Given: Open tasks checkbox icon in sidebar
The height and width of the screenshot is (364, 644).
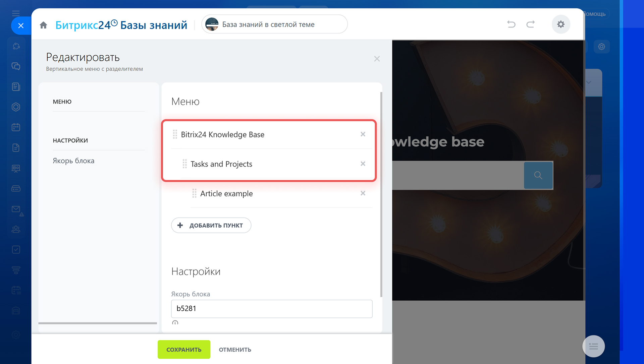Looking at the screenshot, I should click(x=16, y=250).
